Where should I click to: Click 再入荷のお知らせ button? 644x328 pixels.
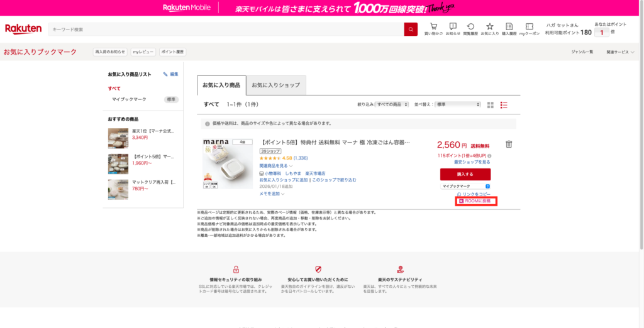pyautogui.click(x=110, y=52)
